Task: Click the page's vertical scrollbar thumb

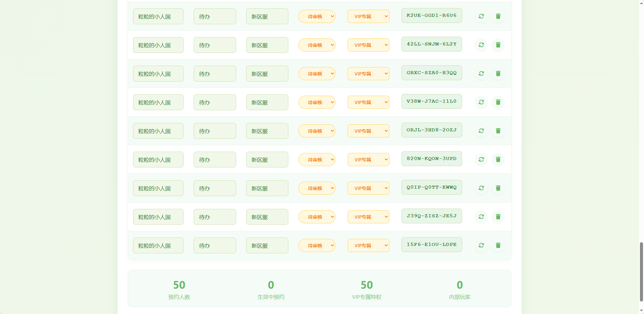Action: tap(641, 271)
